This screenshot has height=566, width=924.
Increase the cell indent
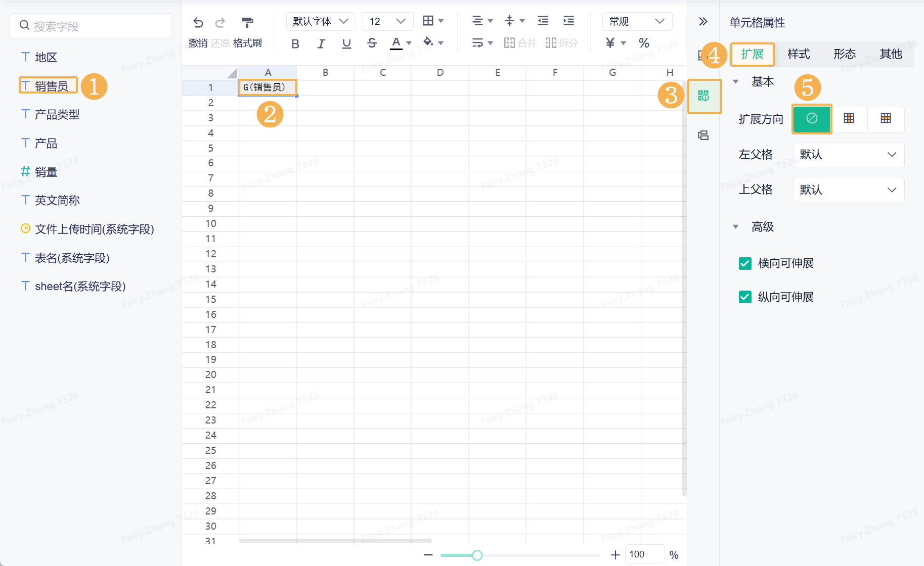[569, 21]
